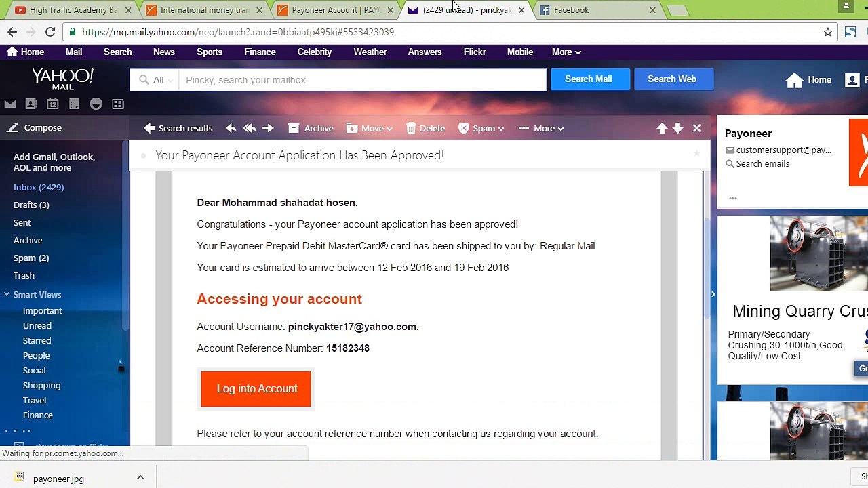Open the Trash folder
Screen dimensions: 868x488
pos(24,275)
